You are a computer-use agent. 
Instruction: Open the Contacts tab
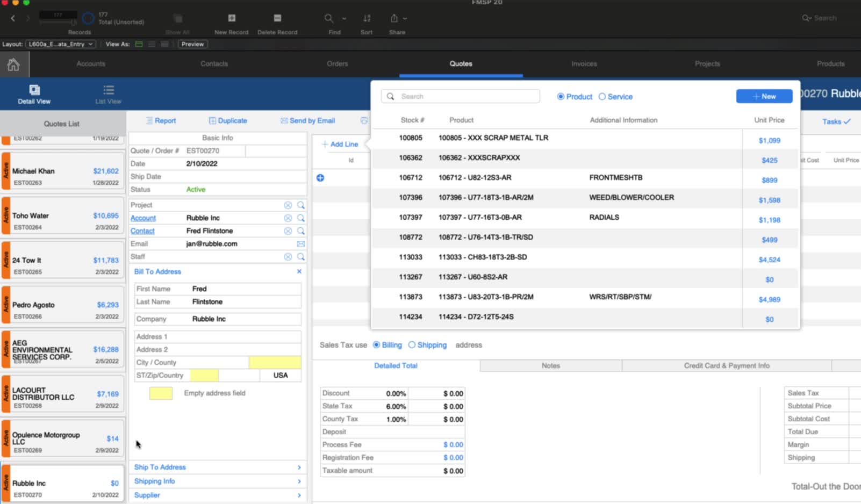pyautogui.click(x=214, y=64)
